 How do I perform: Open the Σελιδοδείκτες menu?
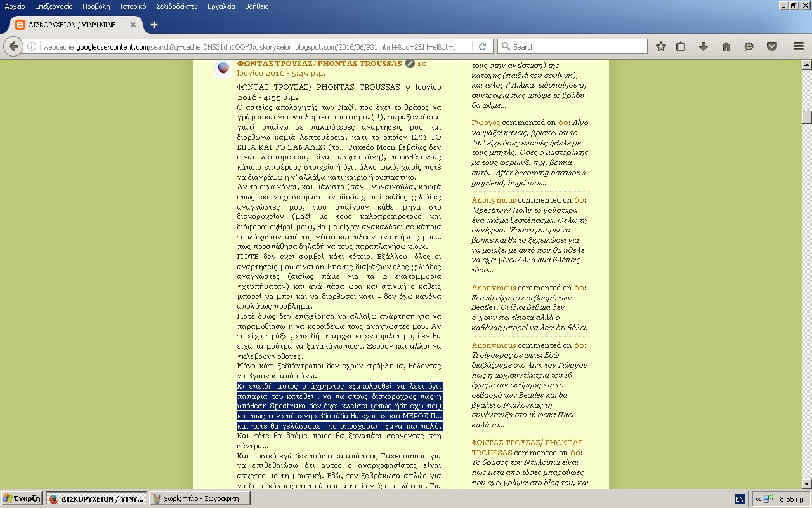tap(178, 6)
